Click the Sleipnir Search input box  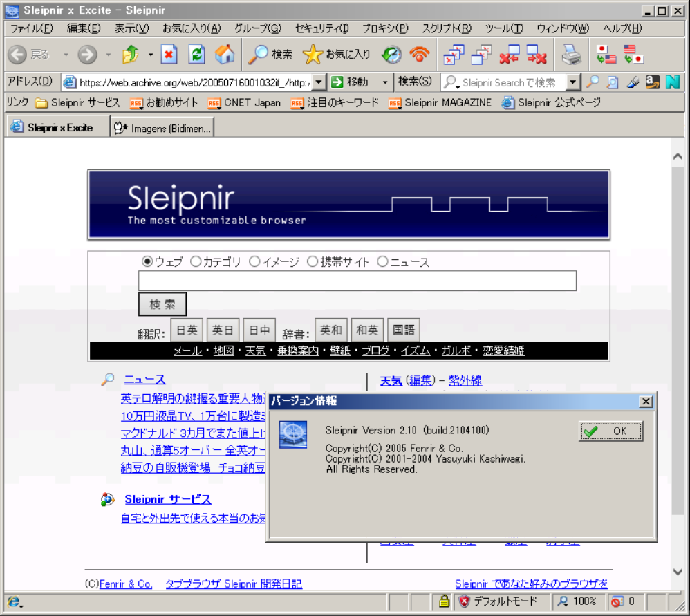click(504, 82)
